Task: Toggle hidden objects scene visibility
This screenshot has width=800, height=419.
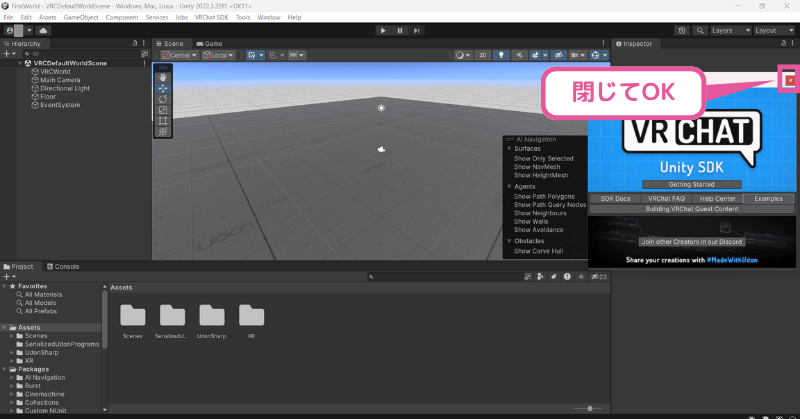Action: click(x=558, y=55)
